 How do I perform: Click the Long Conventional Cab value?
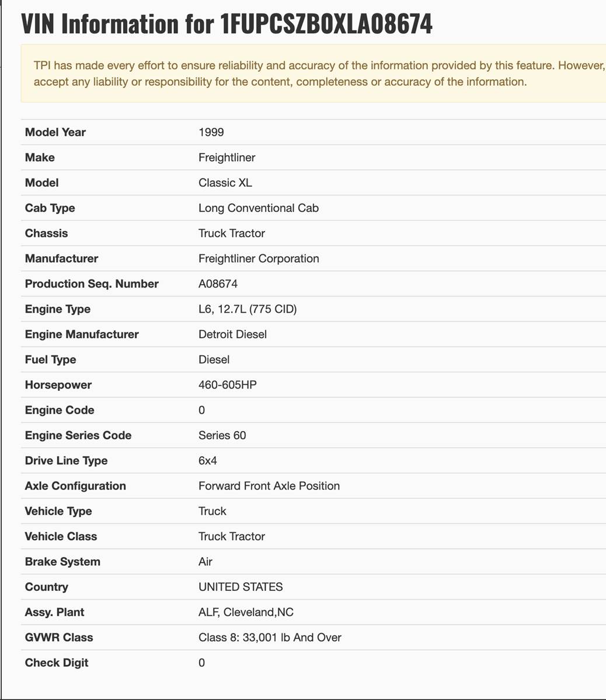pyautogui.click(x=259, y=208)
